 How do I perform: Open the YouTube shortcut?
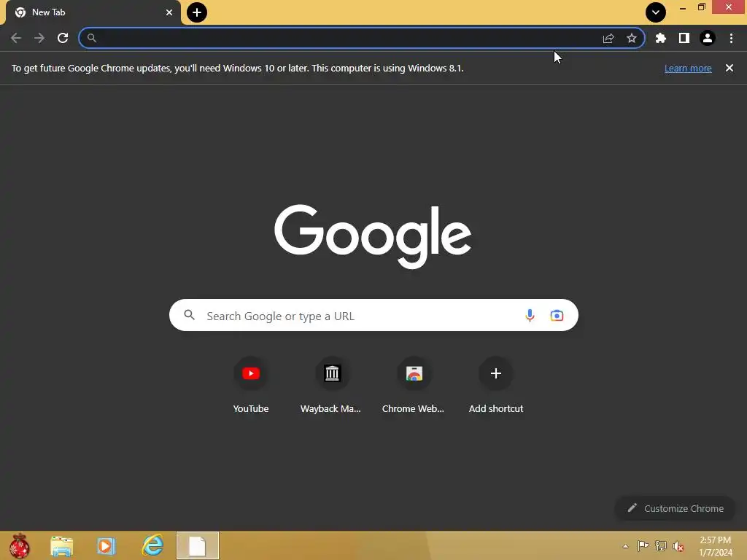click(251, 385)
